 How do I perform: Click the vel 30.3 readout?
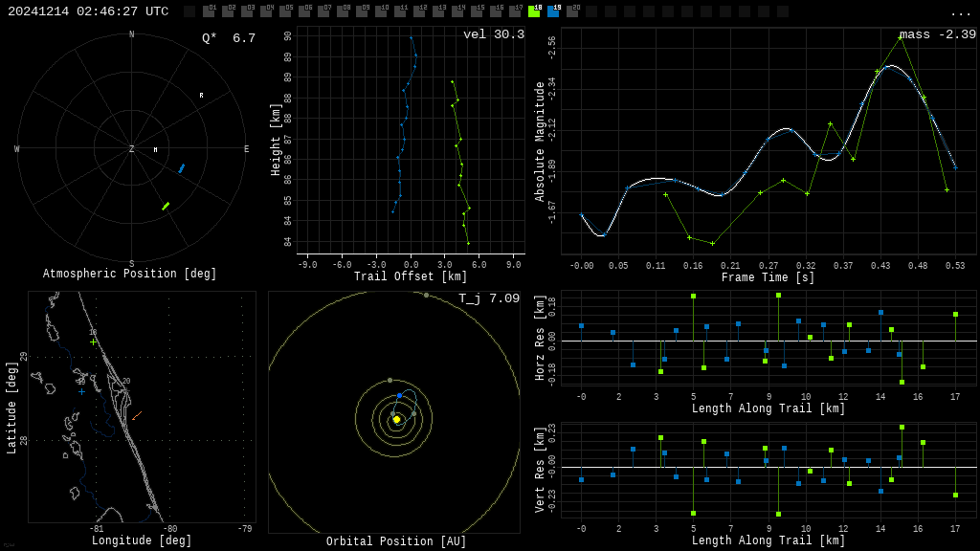[x=493, y=34]
